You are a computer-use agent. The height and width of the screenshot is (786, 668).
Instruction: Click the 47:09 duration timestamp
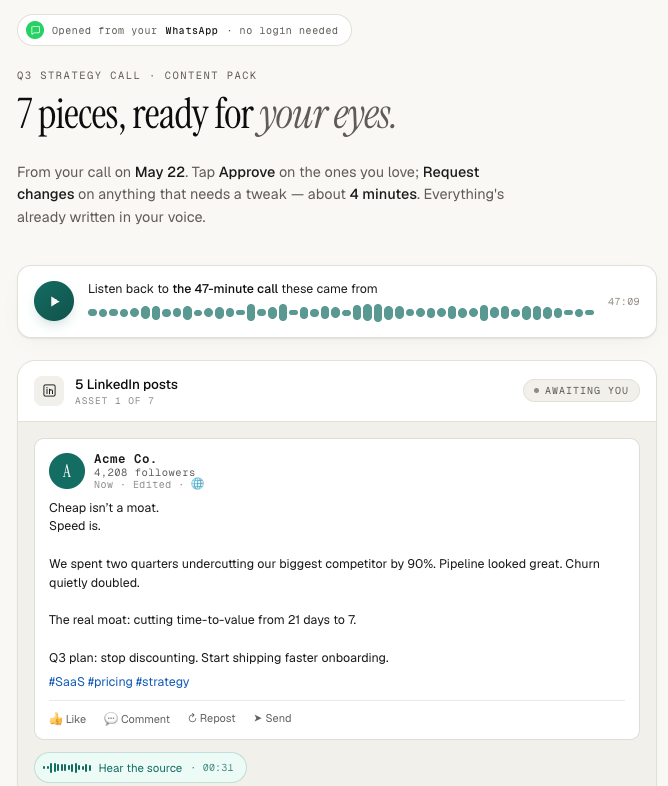tap(623, 301)
